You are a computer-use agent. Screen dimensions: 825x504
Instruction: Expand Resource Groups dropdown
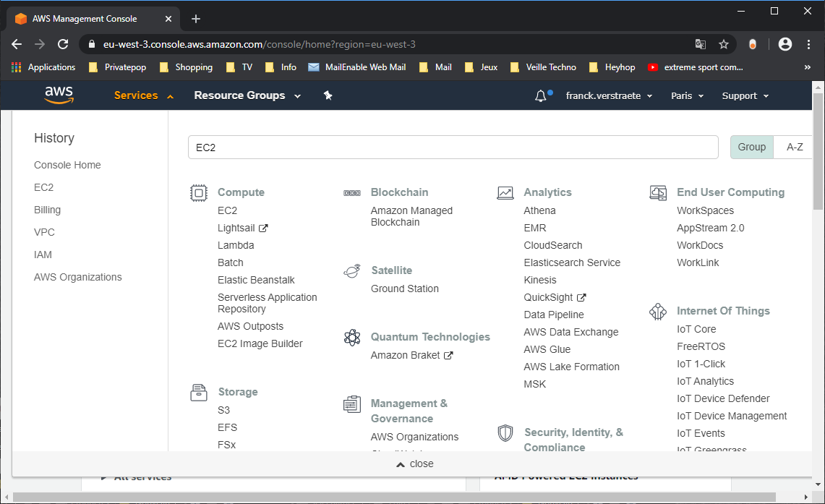click(247, 95)
